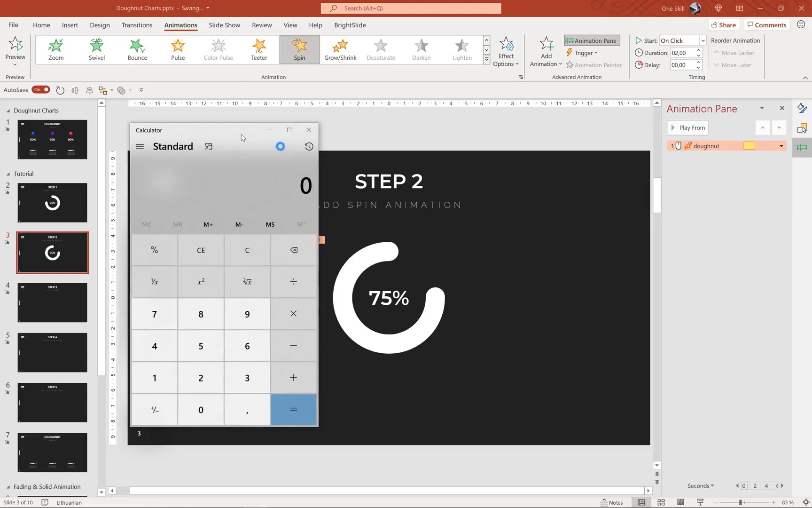The width and height of the screenshot is (812, 508).
Task: Toggle AutoSave off
Action: [41, 90]
